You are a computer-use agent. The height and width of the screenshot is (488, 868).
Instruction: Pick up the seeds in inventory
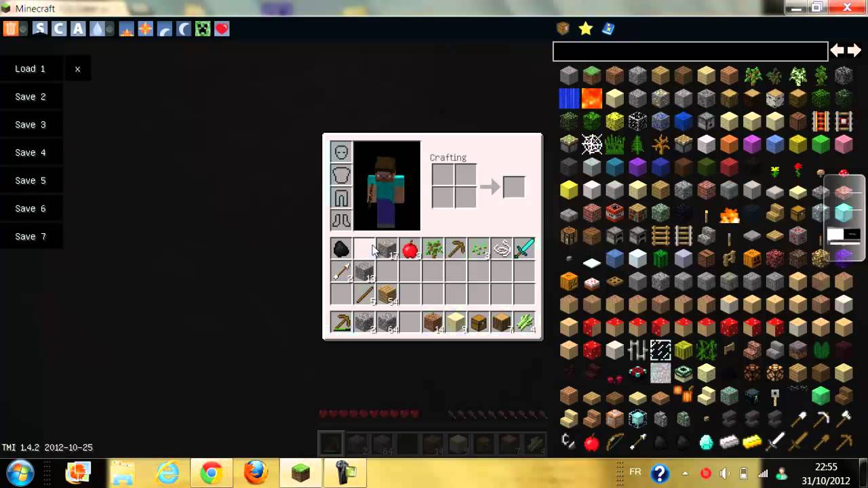pyautogui.click(x=479, y=249)
